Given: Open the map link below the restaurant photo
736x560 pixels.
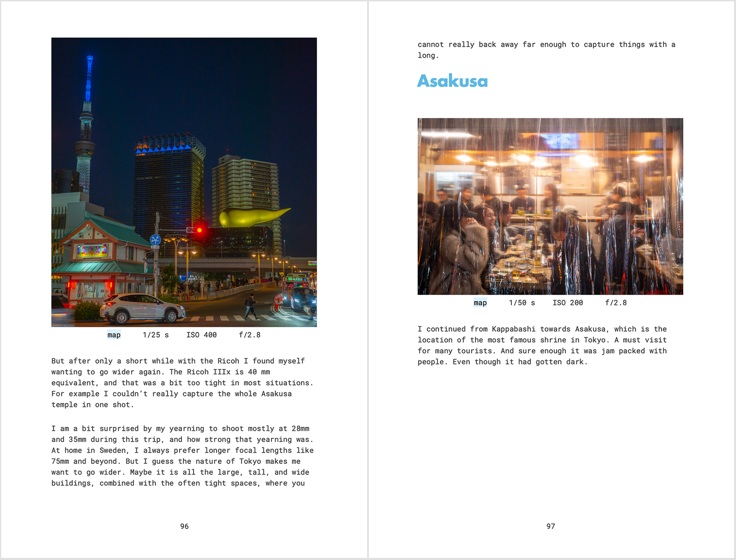Looking at the screenshot, I should (x=480, y=302).
